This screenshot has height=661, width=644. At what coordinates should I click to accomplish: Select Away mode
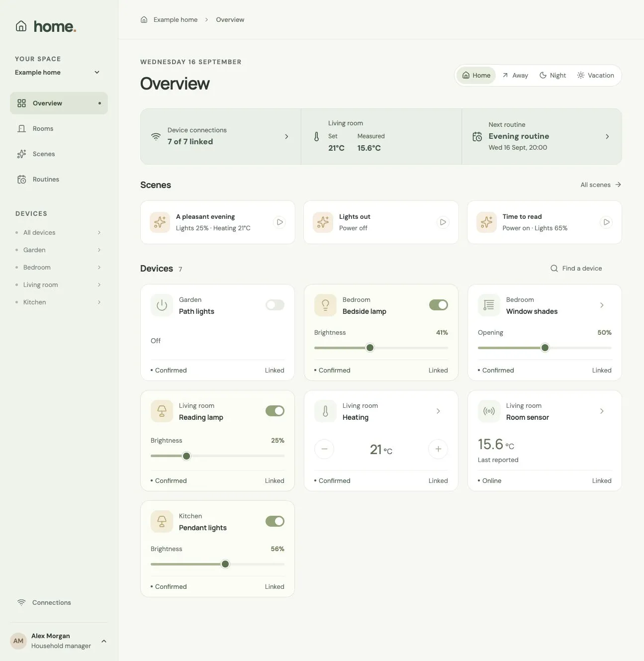pos(515,76)
